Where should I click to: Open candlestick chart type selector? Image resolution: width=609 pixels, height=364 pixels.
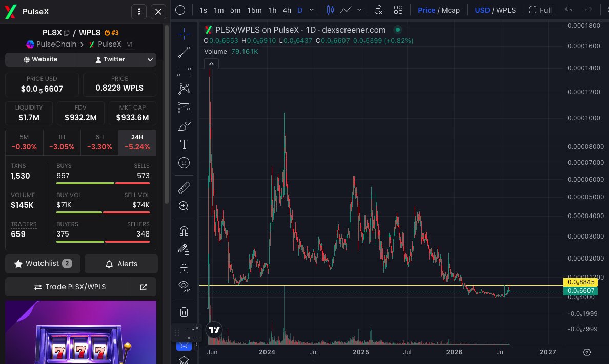(330, 10)
